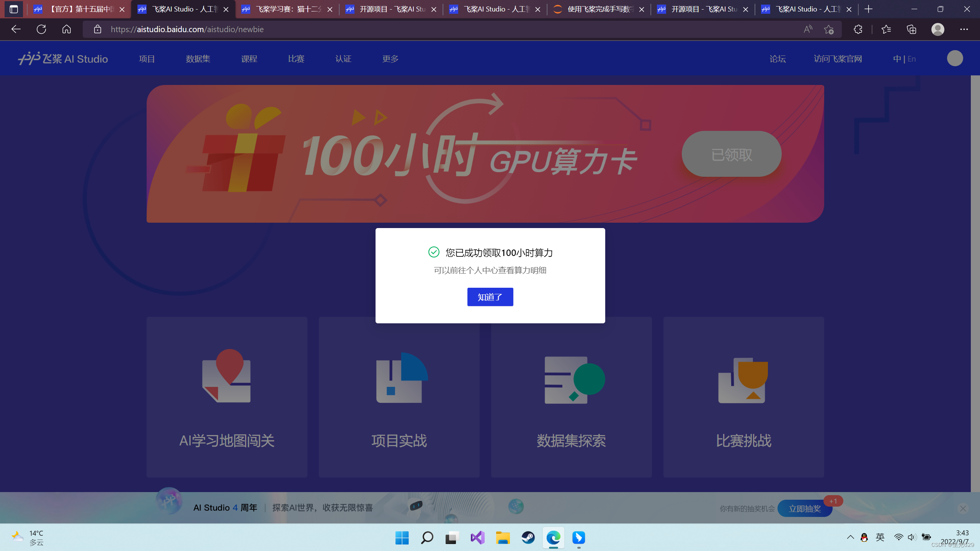The image size is (980, 551).
Task: Open the 数据集 nav menu
Action: (x=198, y=59)
